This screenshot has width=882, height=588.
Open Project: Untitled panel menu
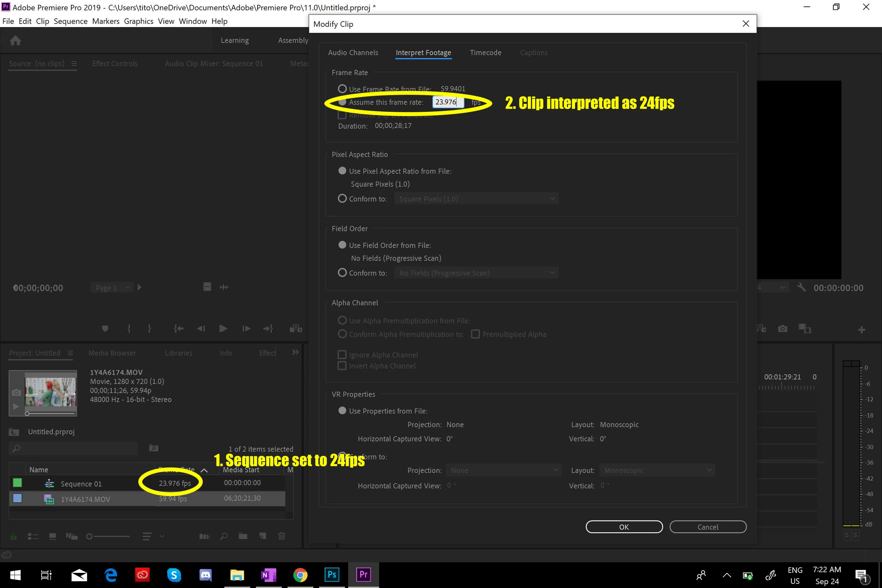tap(70, 353)
